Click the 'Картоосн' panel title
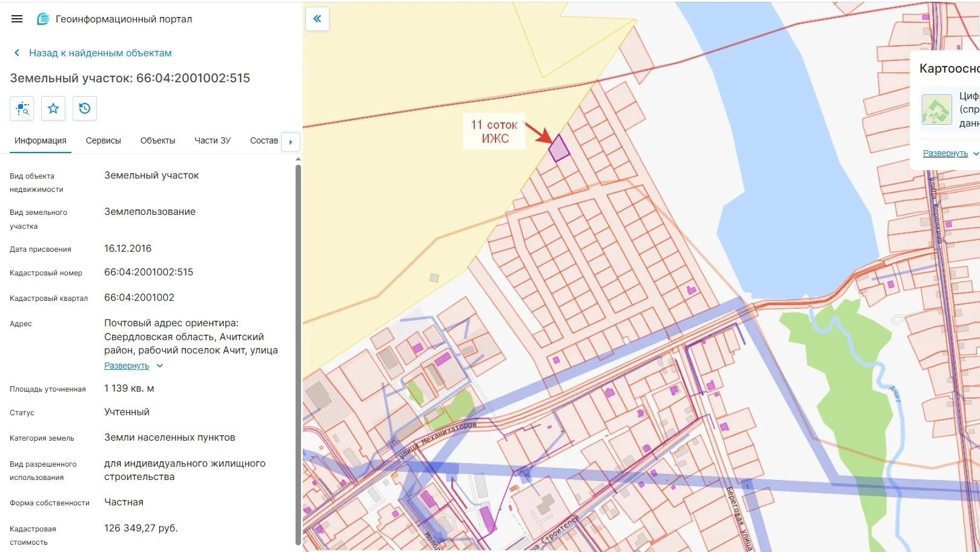 click(949, 68)
